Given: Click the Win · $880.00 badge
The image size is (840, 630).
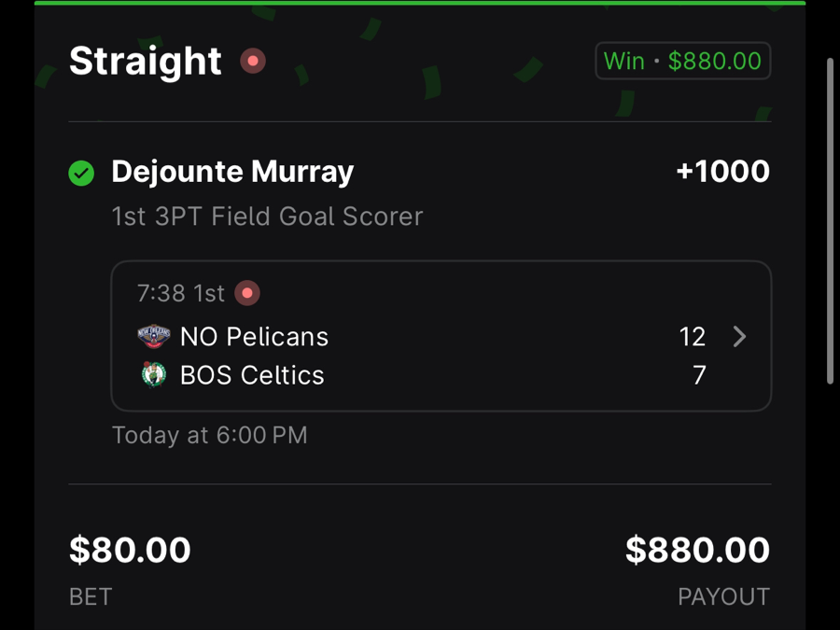Looking at the screenshot, I should coord(682,61).
